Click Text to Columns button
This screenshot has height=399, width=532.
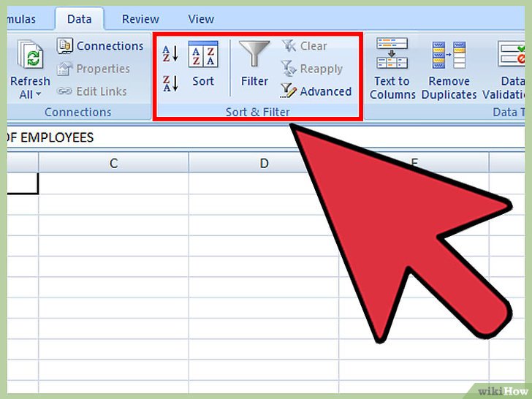click(x=392, y=69)
